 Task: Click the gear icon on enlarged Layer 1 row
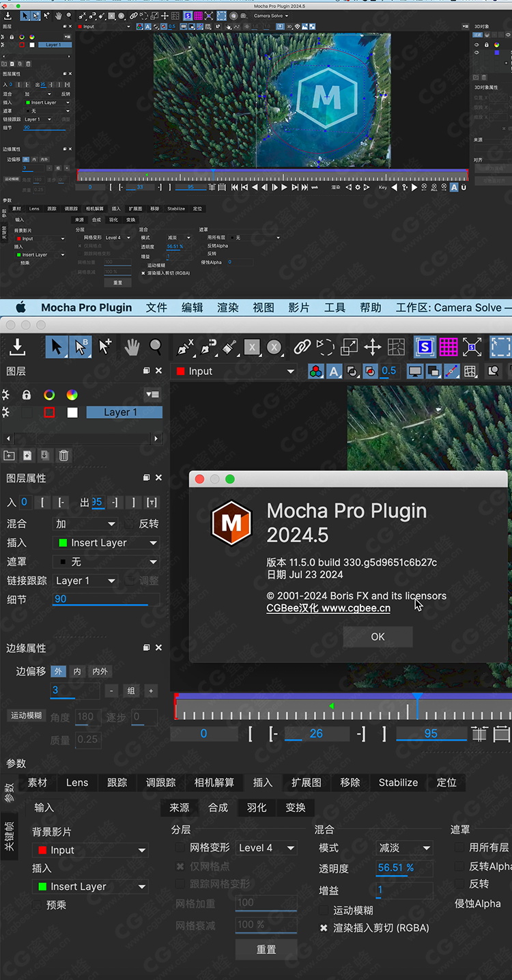[5, 412]
